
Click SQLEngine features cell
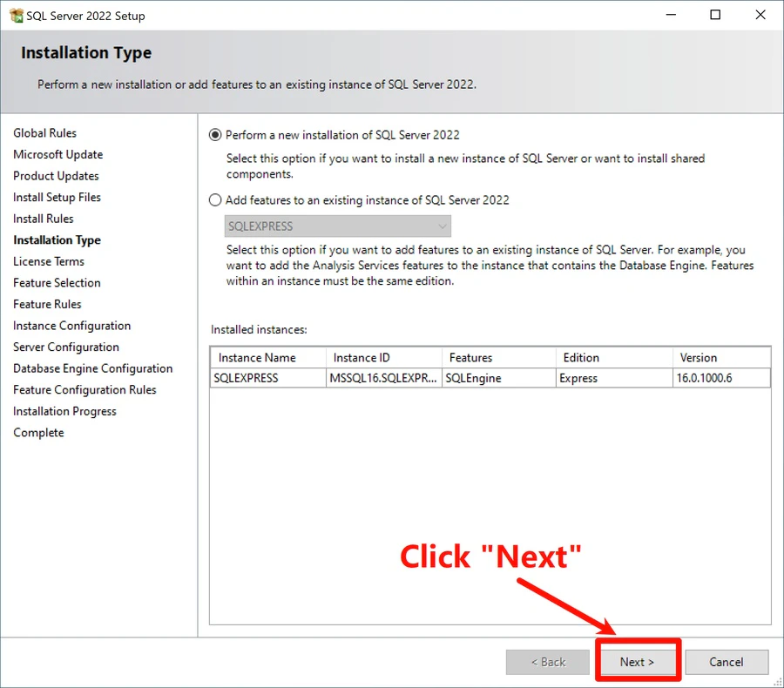pyautogui.click(x=499, y=378)
